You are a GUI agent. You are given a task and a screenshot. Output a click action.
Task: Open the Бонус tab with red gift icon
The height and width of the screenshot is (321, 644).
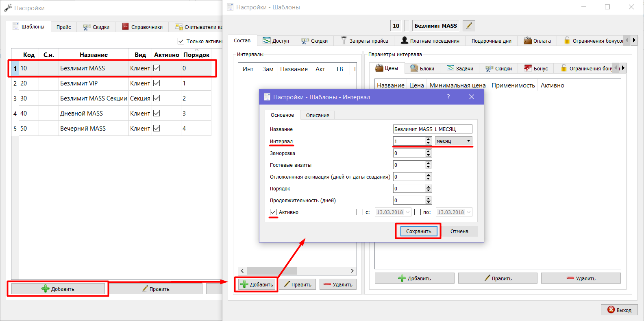pyautogui.click(x=536, y=68)
